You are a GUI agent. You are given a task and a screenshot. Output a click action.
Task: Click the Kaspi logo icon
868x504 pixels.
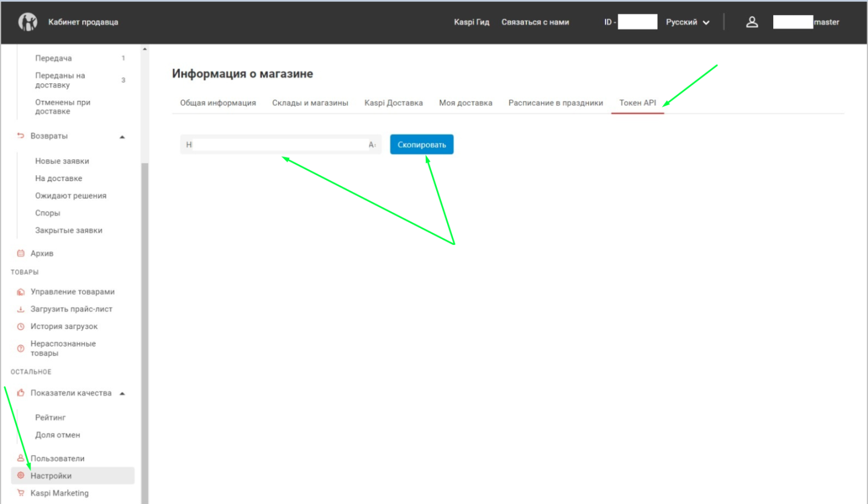pos(28,22)
